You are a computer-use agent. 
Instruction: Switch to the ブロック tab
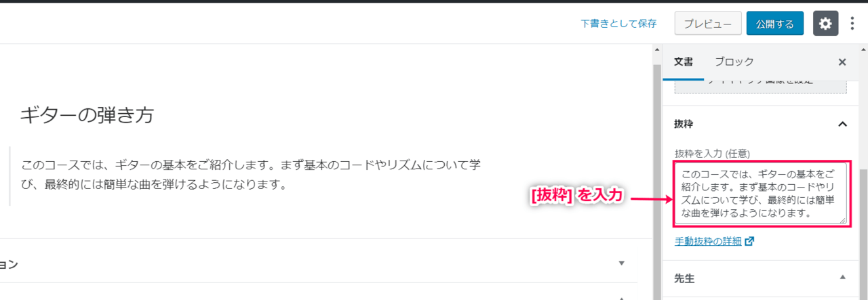[x=734, y=62]
